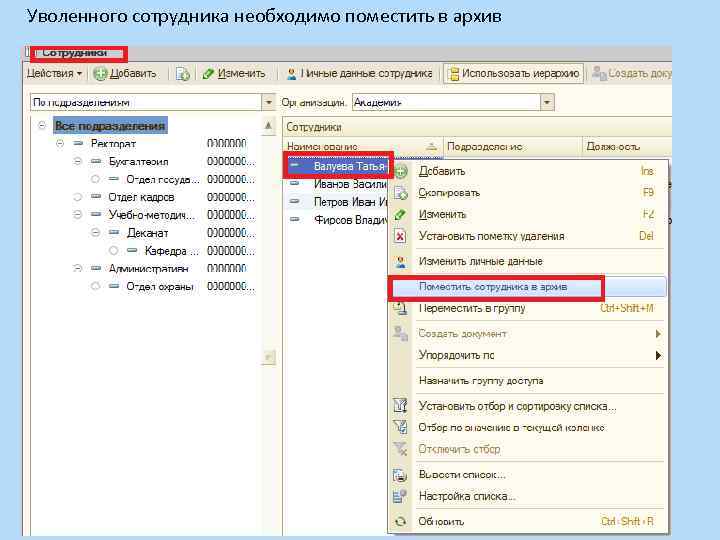Click the Скопировать icon in context menu
Image resolution: width=720 pixels, height=540 pixels.
[x=400, y=193]
